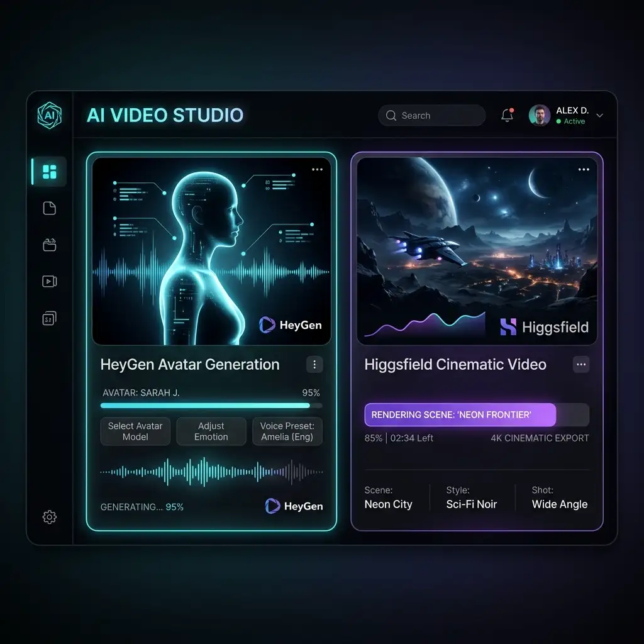Click Voice Preset: Amelia (Eng) button

click(287, 431)
